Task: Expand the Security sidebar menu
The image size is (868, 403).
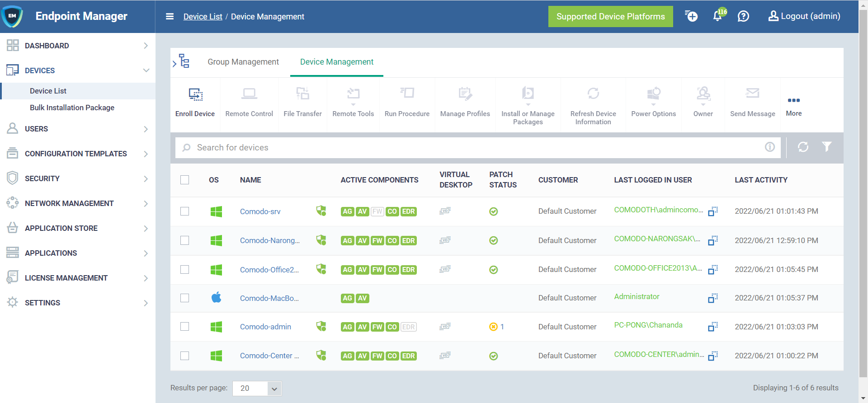Action: point(78,178)
